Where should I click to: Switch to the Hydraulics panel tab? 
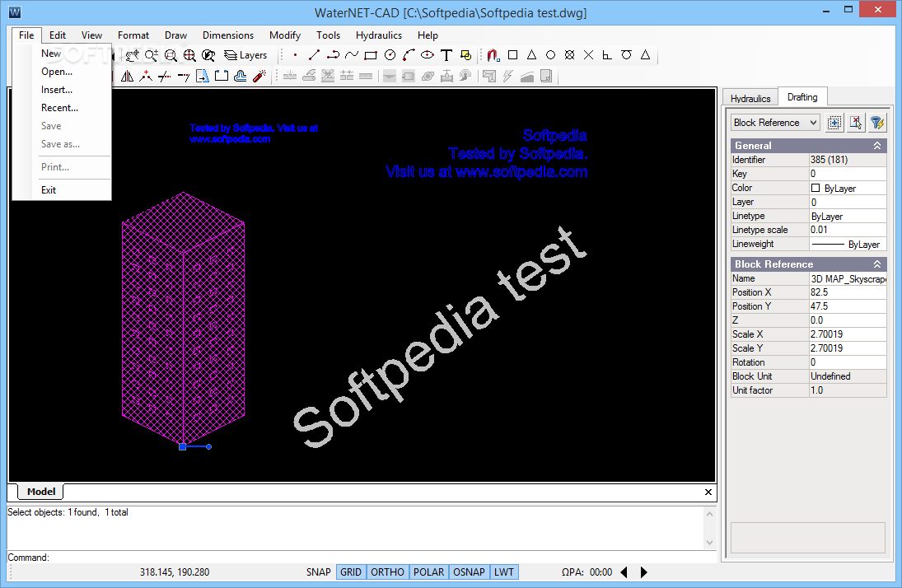pyautogui.click(x=750, y=98)
